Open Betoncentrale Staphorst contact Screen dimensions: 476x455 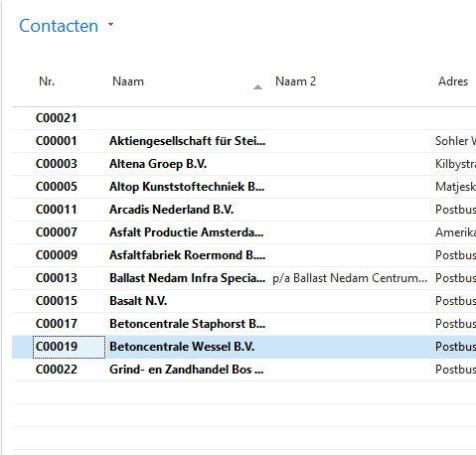188,324
